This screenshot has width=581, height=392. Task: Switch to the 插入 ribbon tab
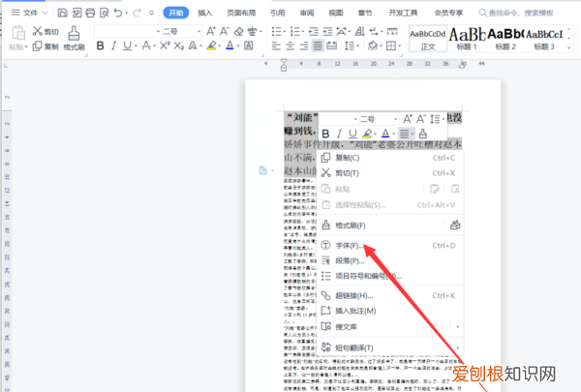pos(205,13)
